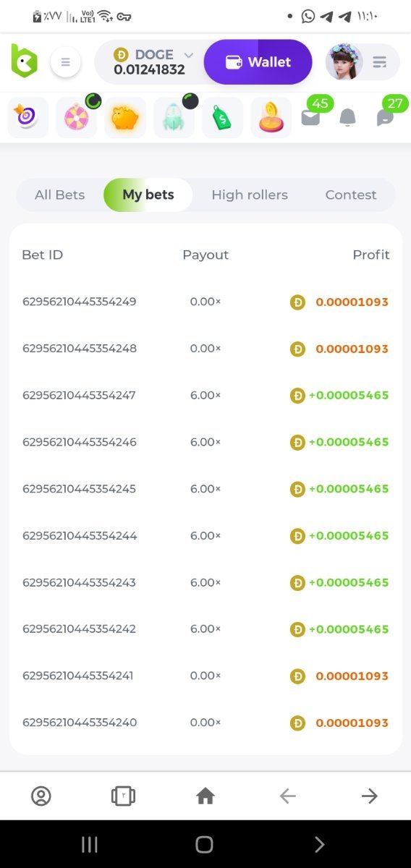Viewport: 411px width, 868px height.
Task: Open the round hamburger menu button
Action: click(65, 62)
